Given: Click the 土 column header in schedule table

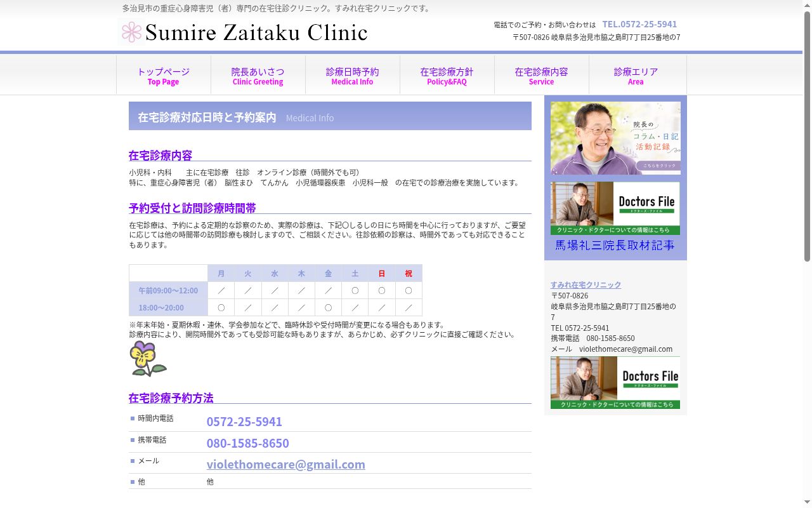Looking at the screenshot, I should (355, 274).
